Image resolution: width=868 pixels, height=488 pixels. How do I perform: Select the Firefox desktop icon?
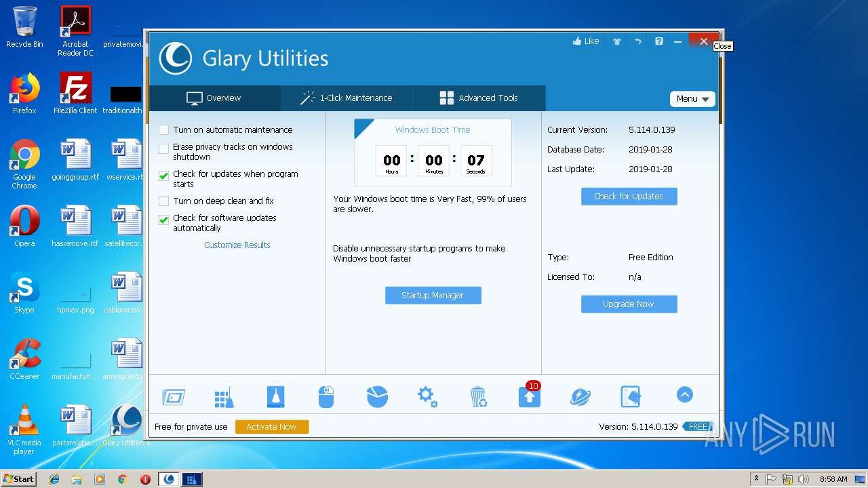click(x=24, y=94)
